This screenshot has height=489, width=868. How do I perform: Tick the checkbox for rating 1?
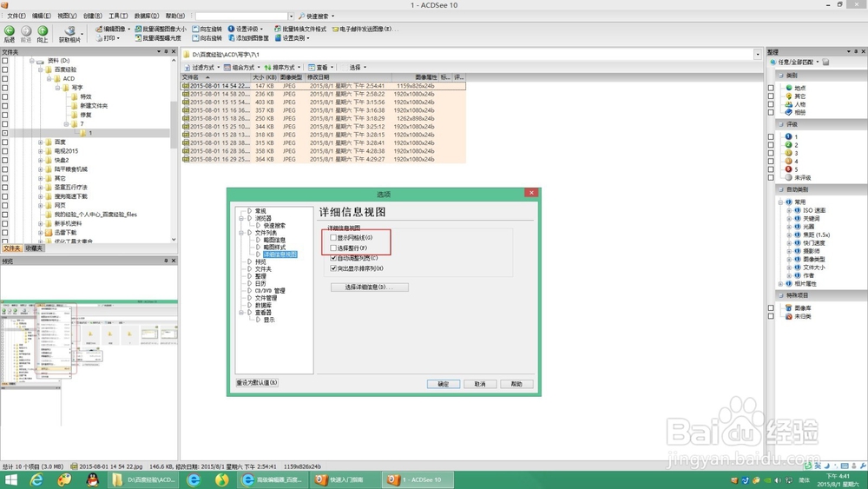(x=771, y=136)
